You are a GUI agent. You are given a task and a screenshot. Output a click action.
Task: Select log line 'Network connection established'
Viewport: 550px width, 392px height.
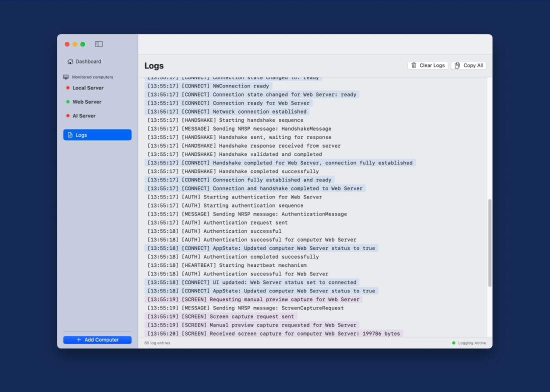point(227,111)
